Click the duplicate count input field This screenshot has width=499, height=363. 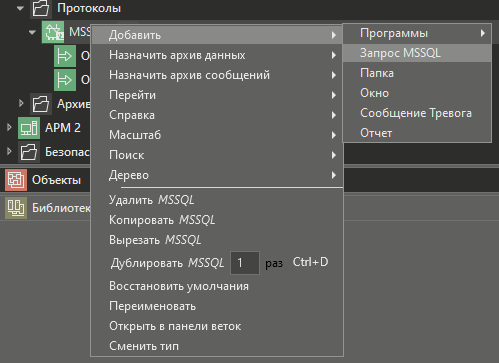coord(245,263)
